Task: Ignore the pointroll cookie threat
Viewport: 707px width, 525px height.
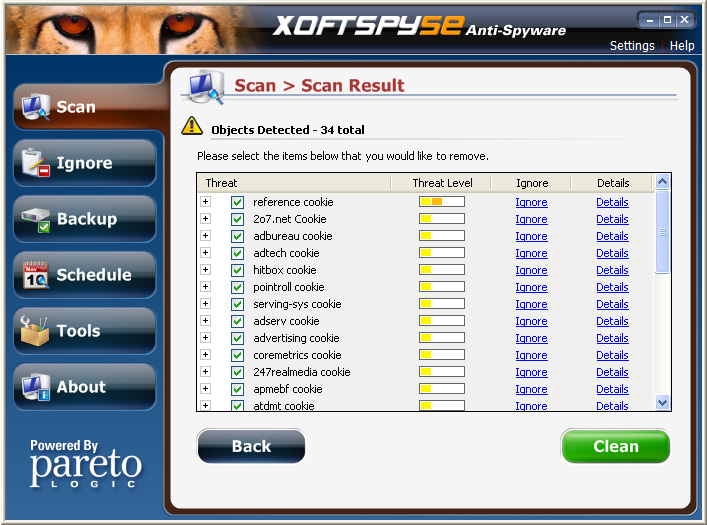Action: pyautogui.click(x=531, y=287)
